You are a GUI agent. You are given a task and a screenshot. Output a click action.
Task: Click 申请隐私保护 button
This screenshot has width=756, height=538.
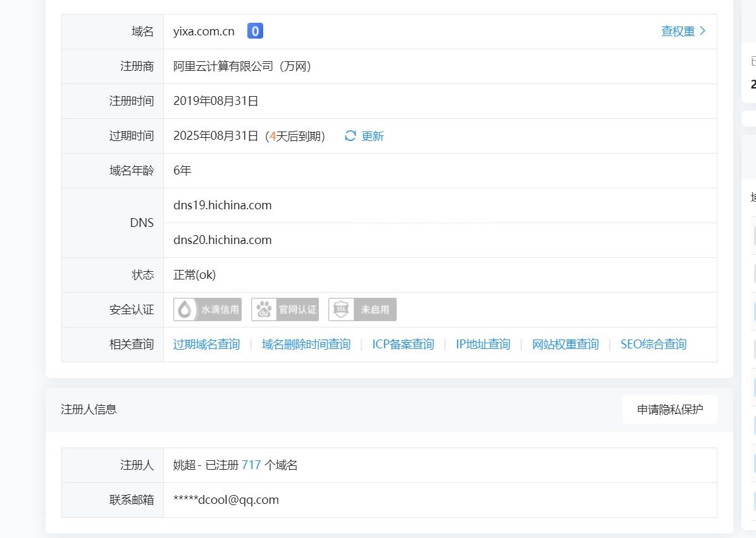point(670,410)
